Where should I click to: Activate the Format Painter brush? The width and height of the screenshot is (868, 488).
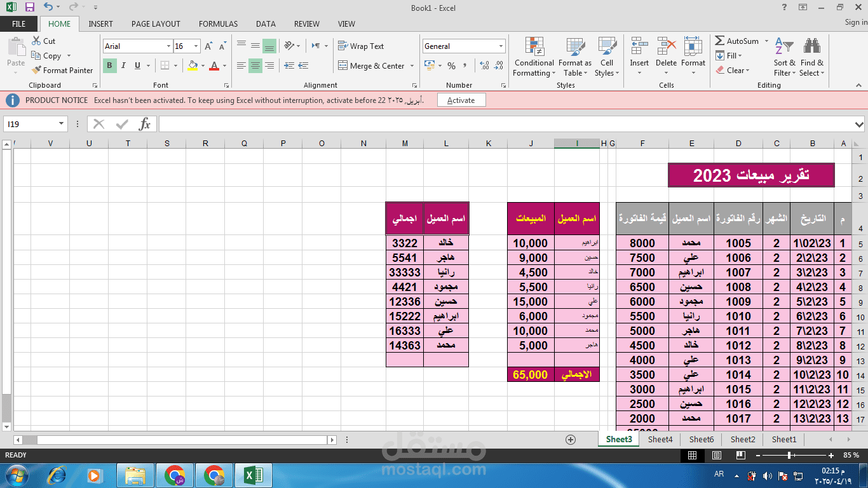(x=62, y=71)
